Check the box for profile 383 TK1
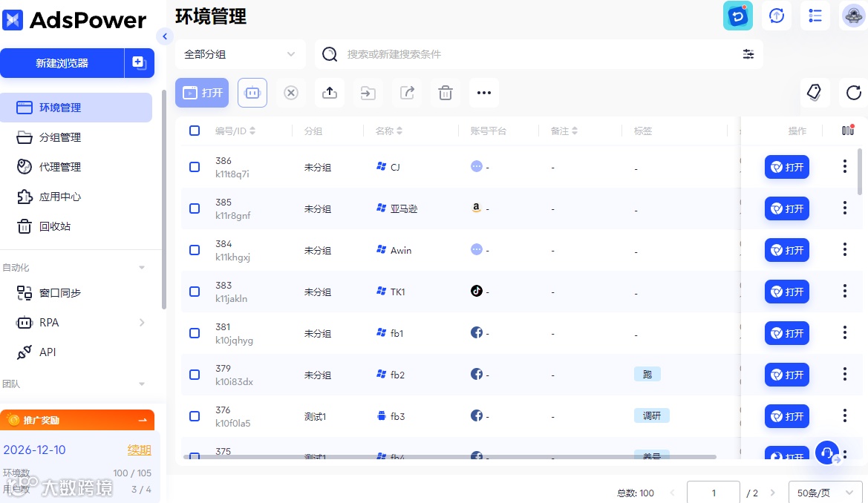The image size is (868, 503). coord(195,291)
